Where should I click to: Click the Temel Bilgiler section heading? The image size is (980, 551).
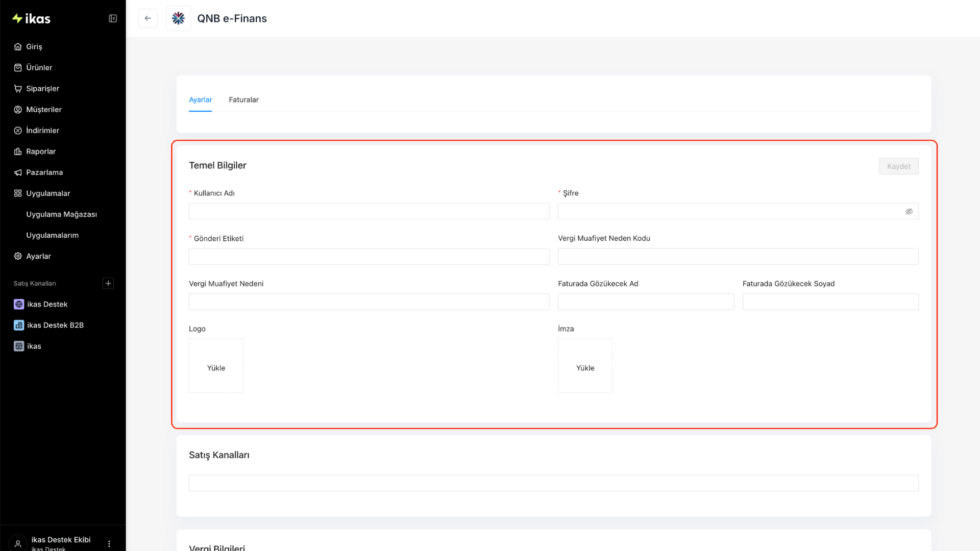point(217,165)
